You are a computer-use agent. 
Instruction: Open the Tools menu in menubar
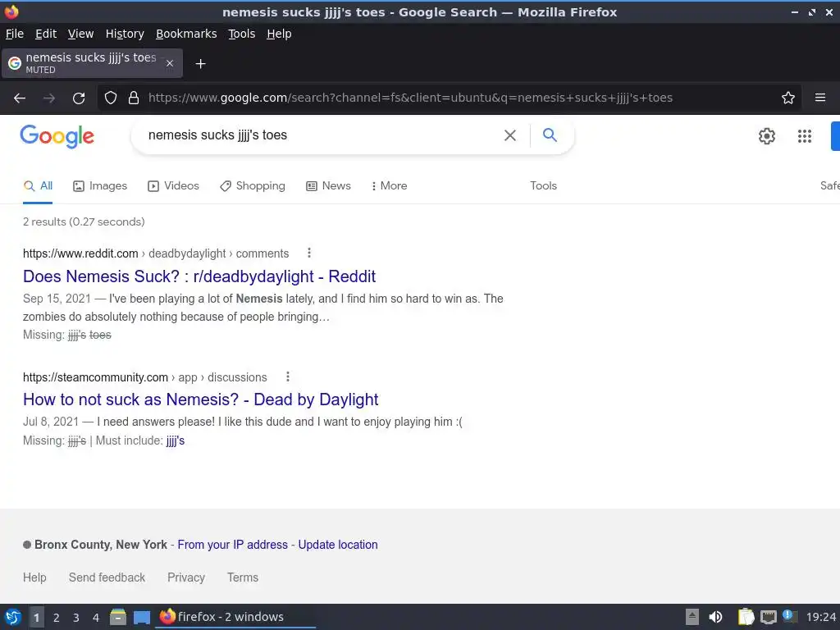coord(242,34)
